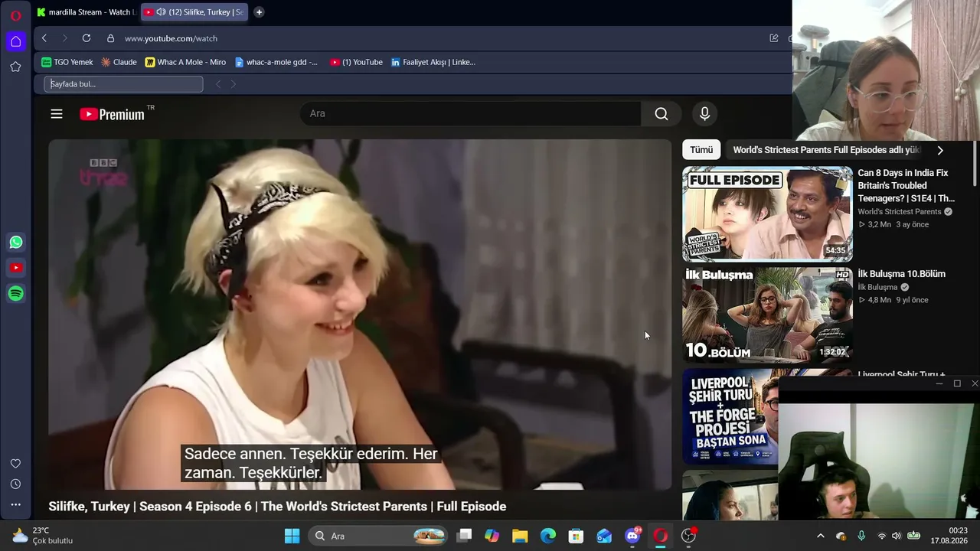Click the microphone icon in system tray
This screenshot has height=551, width=980.
pos(861,536)
